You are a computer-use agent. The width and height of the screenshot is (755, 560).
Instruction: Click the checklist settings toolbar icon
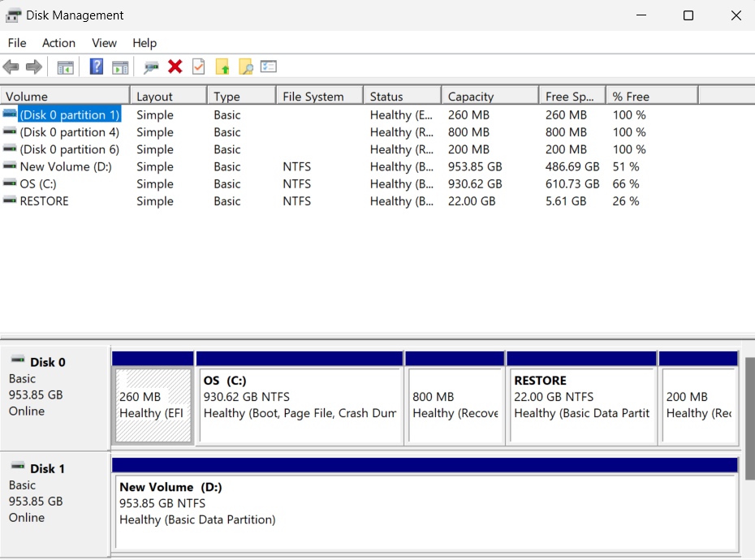[x=269, y=67]
